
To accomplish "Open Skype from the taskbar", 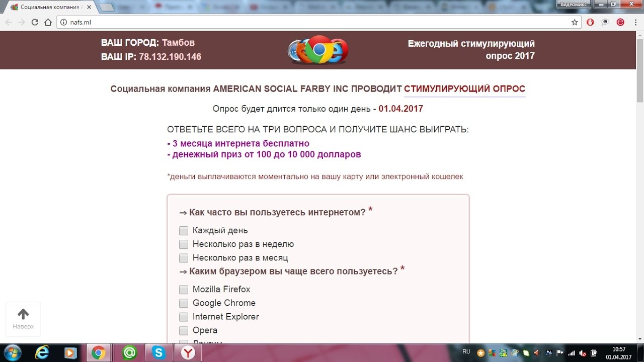I will (x=158, y=353).
